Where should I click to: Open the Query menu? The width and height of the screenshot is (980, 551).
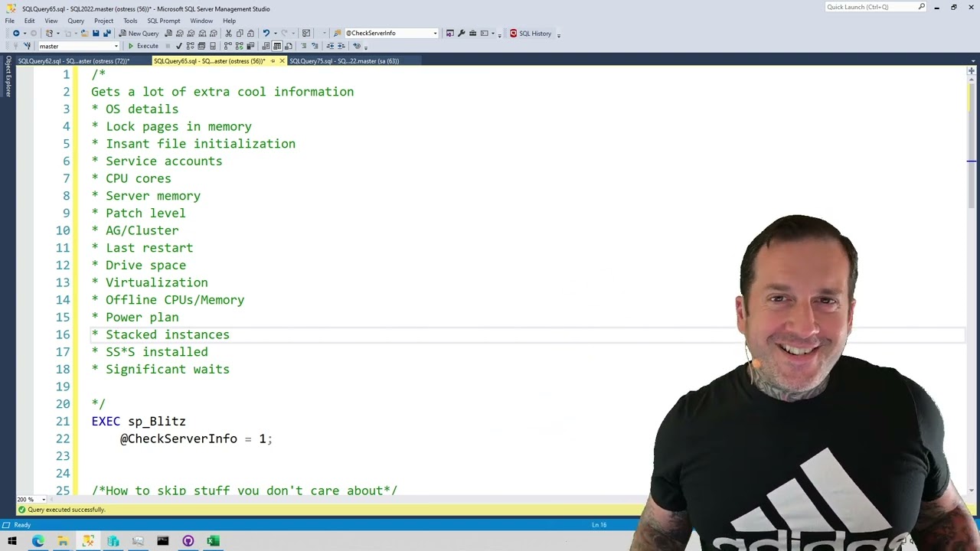[76, 21]
